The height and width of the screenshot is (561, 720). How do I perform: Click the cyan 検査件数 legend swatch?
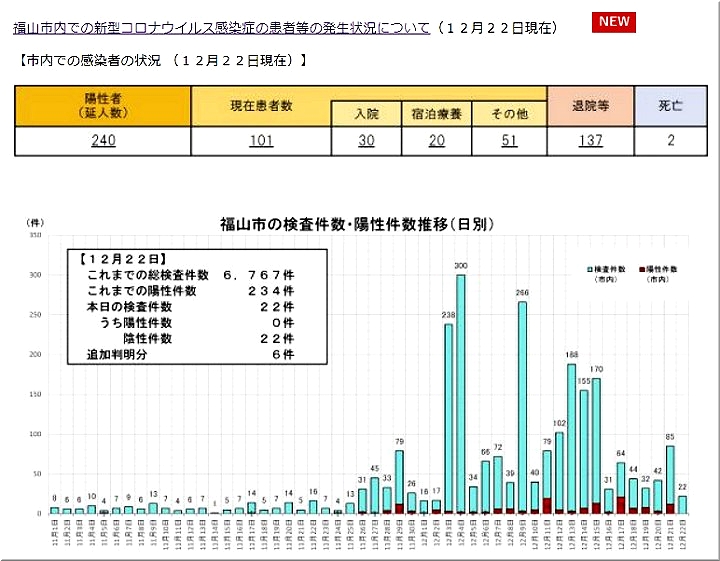[x=589, y=271]
